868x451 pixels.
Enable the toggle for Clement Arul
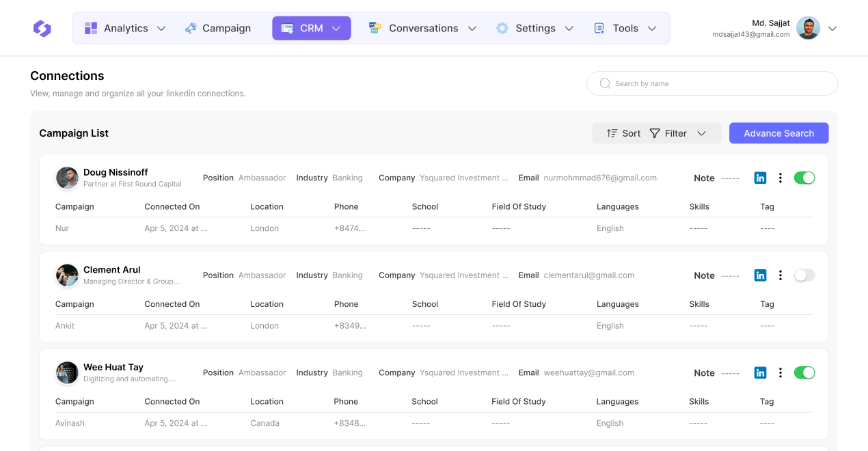(804, 275)
